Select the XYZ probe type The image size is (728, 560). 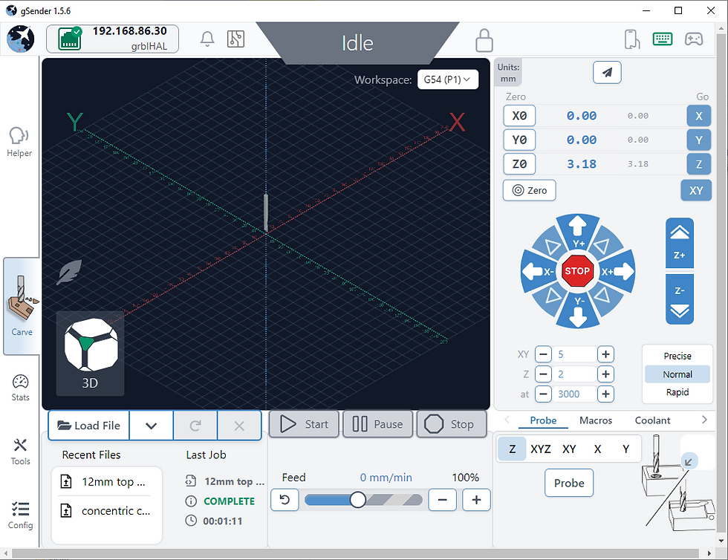(x=541, y=449)
